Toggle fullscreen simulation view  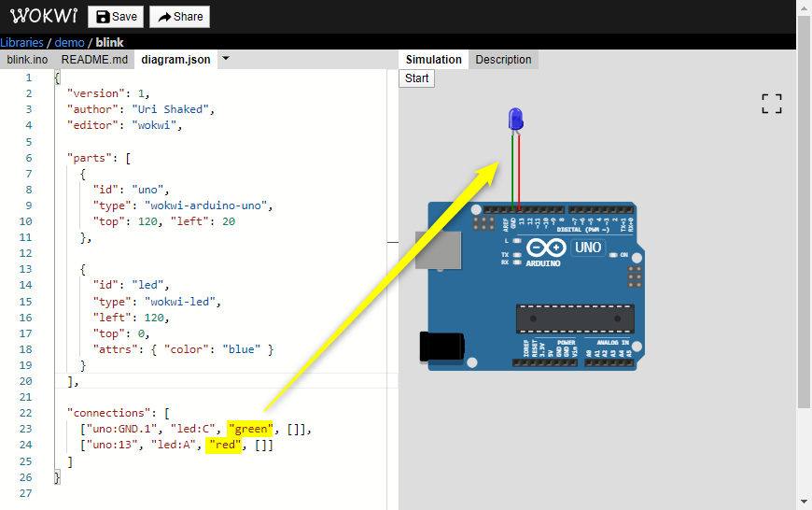point(772,104)
